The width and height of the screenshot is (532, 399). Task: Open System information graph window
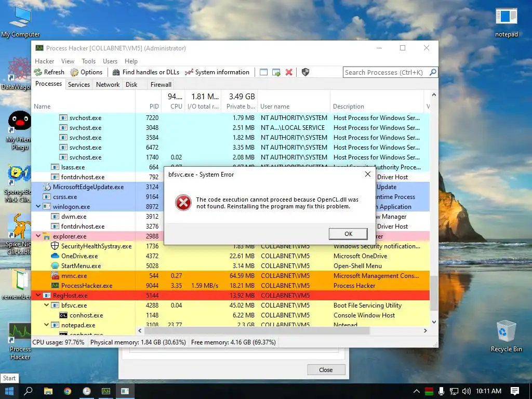coord(217,72)
